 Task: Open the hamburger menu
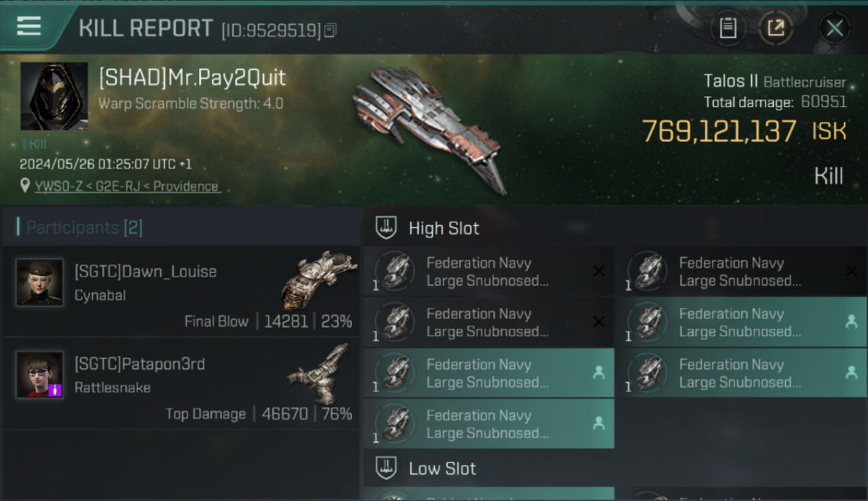pyautogui.click(x=29, y=26)
